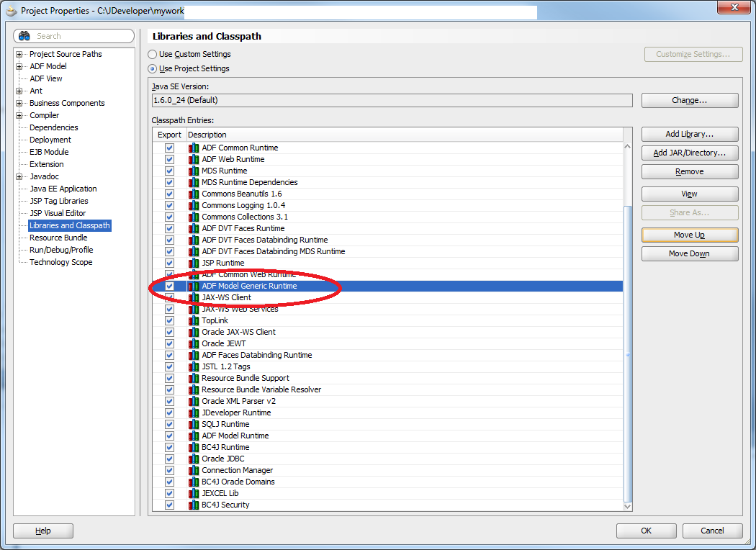Click the library icon beside ADF Common Runtime
This screenshot has width=756, height=550.
193,148
